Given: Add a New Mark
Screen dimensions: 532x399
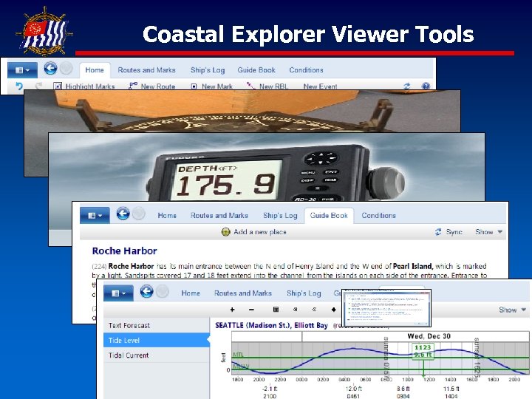Looking at the screenshot, I should pos(212,86).
